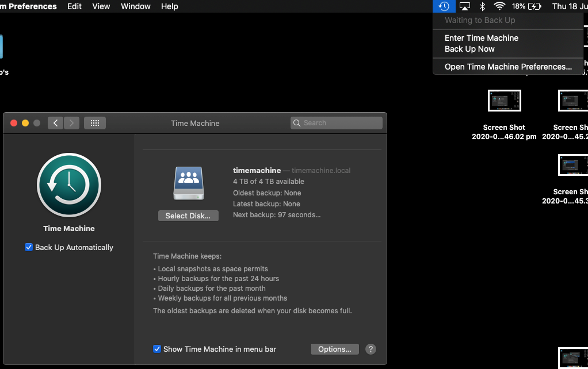The height and width of the screenshot is (369, 588).
Task: Click the 18% battery percentage text
Action: click(x=518, y=6)
